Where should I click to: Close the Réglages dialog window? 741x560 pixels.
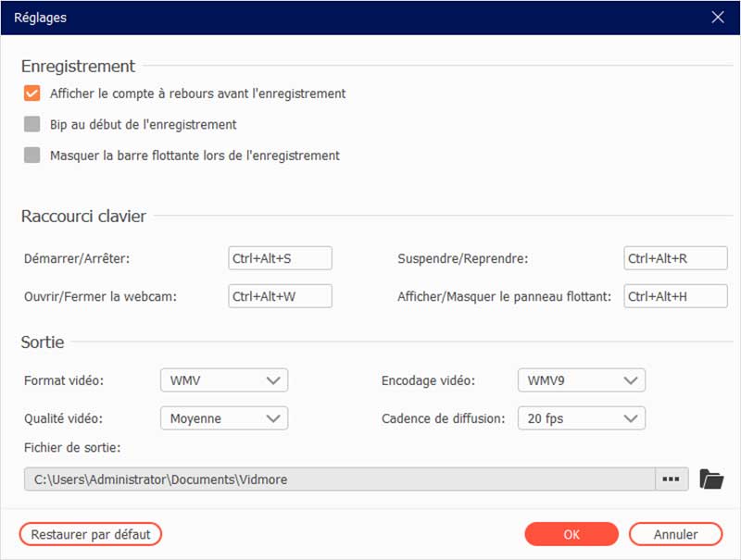tap(717, 17)
